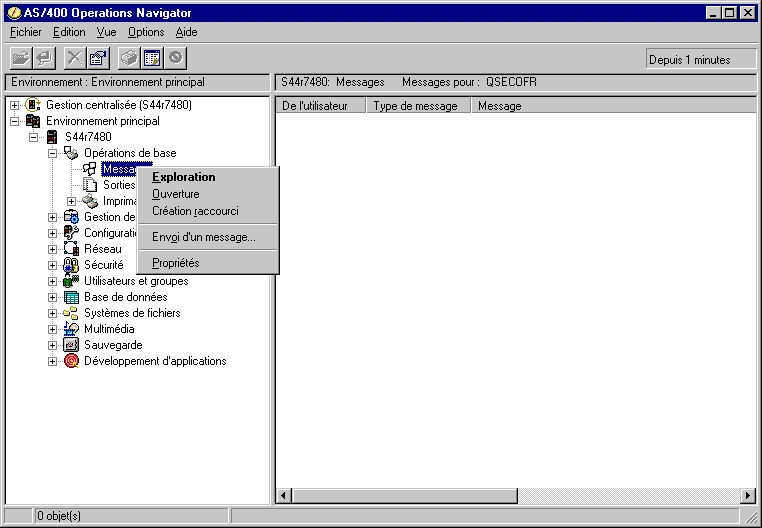Minimize the AS/400 Operations Navigator window
The height and width of the screenshot is (528, 762).
pyautogui.click(x=713, y=13)
